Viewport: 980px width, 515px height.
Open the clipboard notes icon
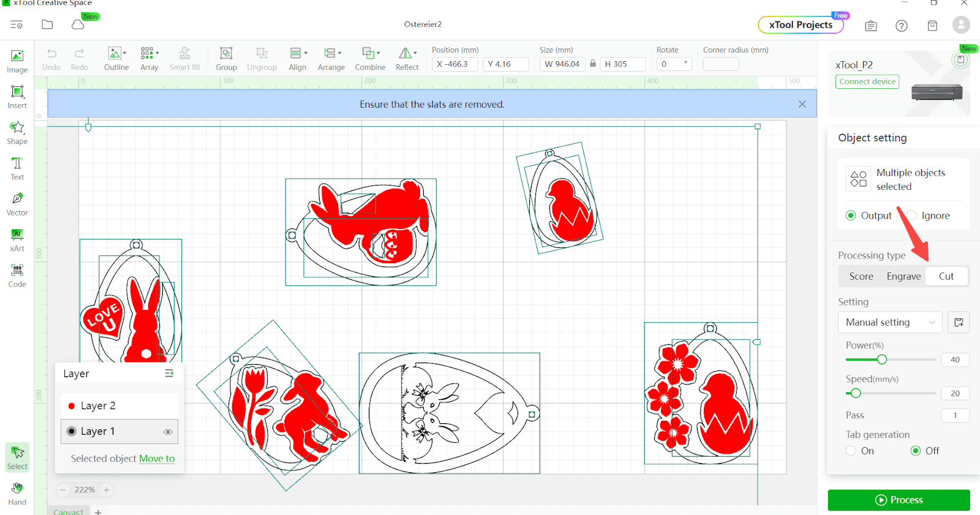coord(871,26)
